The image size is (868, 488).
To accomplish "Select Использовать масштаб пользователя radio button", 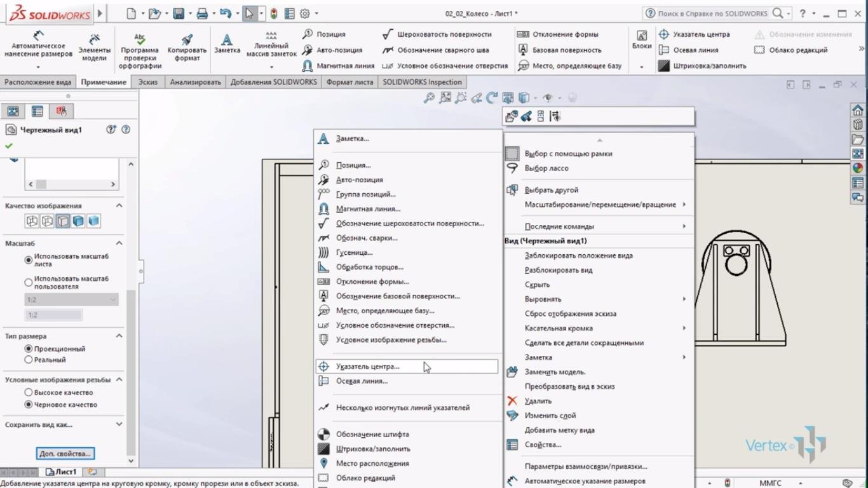I will pyautogui.click(x=29, y=282).
